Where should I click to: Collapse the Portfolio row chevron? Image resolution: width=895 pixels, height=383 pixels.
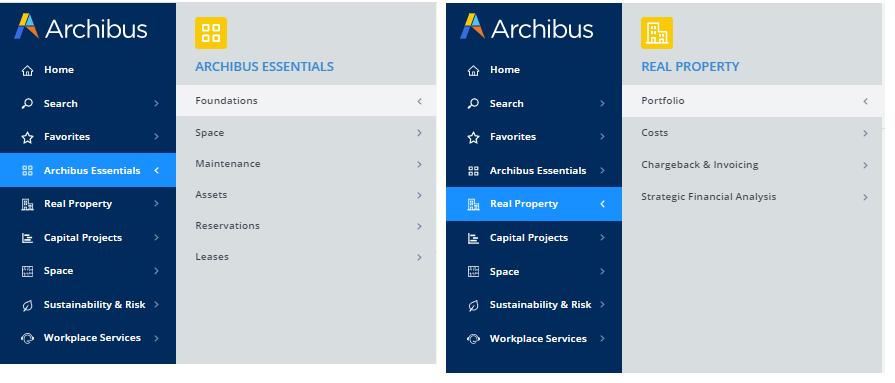[x=865, y=101]
